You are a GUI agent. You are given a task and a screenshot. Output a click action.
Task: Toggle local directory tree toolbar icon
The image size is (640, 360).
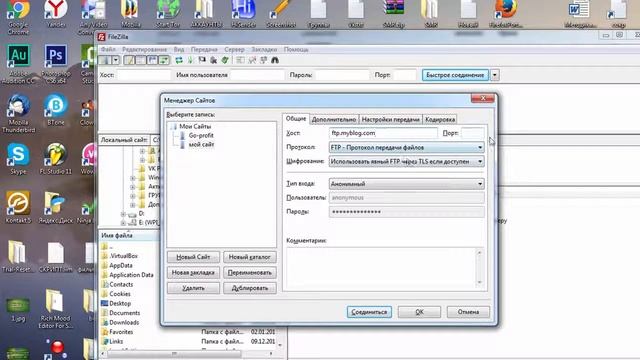pyautogui.click(x=141, y=60)
